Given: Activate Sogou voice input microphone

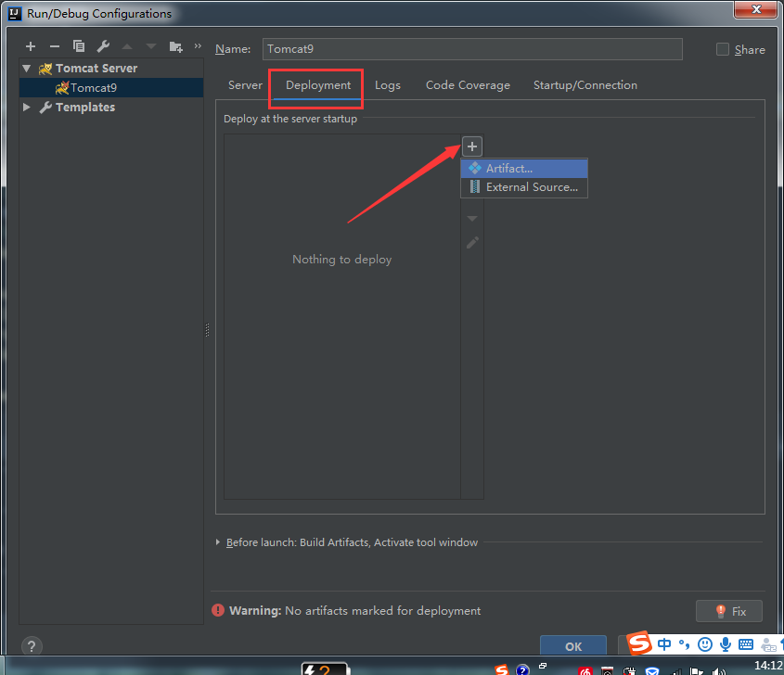Looking at the screenshot, I should pyautogui.click(x=725, y=644).
